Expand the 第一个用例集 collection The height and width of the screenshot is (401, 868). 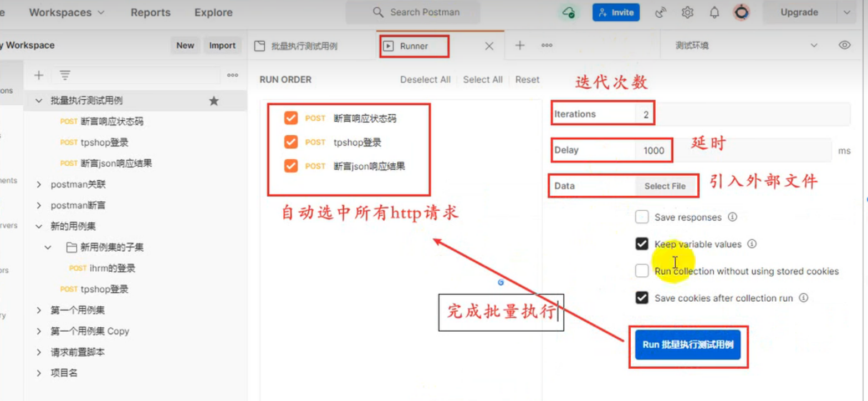(39, 310)
